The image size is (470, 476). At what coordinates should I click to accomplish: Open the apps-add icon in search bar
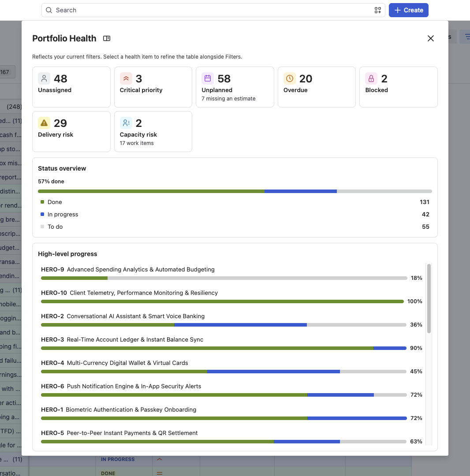point(378,10)
